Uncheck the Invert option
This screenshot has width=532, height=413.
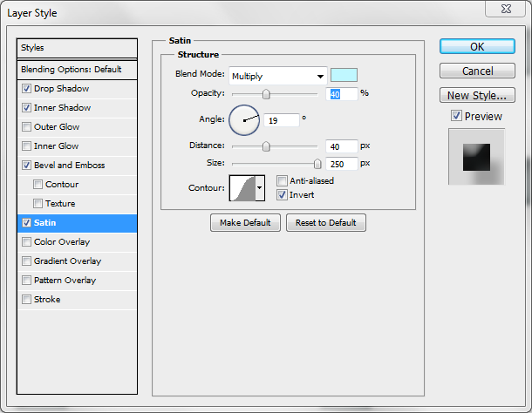(x=282, y=194)
